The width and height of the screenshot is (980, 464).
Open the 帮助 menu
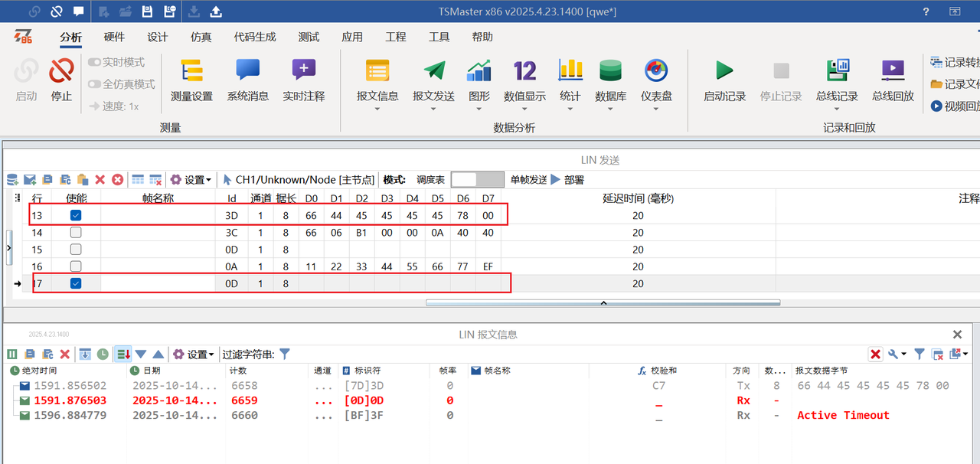pyautogui.click(x=482, y=36)
